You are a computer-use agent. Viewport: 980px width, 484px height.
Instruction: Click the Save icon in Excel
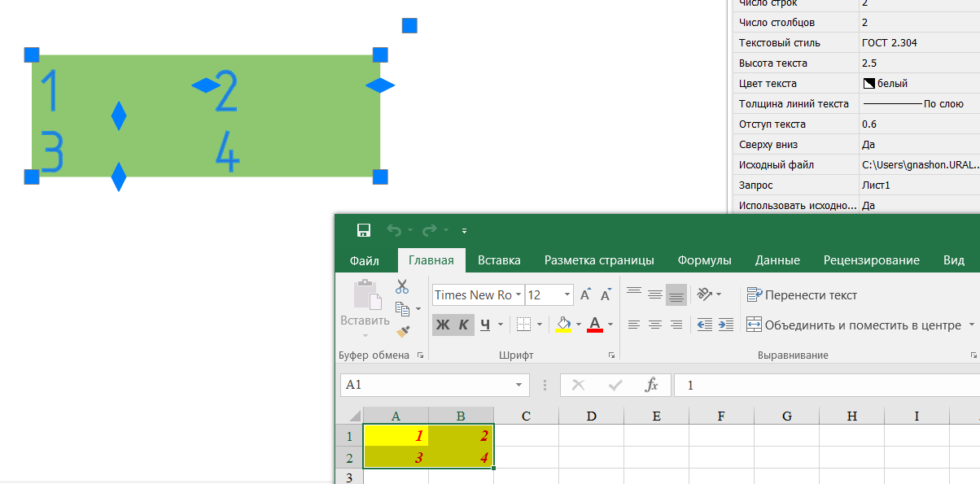pos(364,231)
